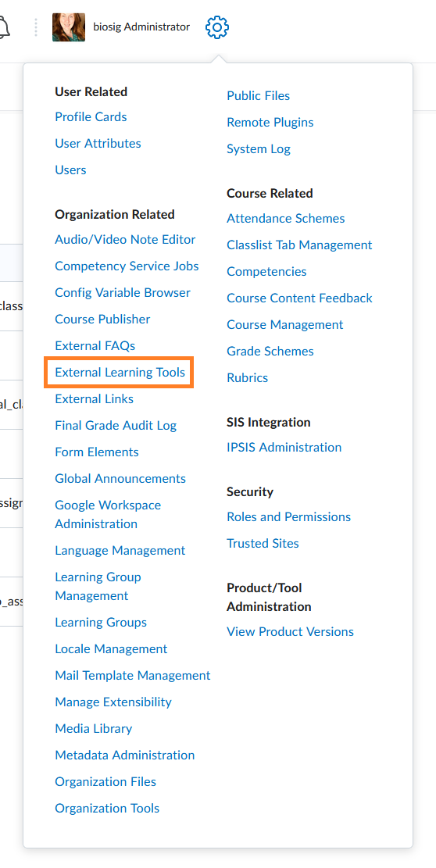The width and height of the screenshot is (436, 868).
Task: Open Remote Plugins
Action: pyautogui.click(x=270, y=123)
